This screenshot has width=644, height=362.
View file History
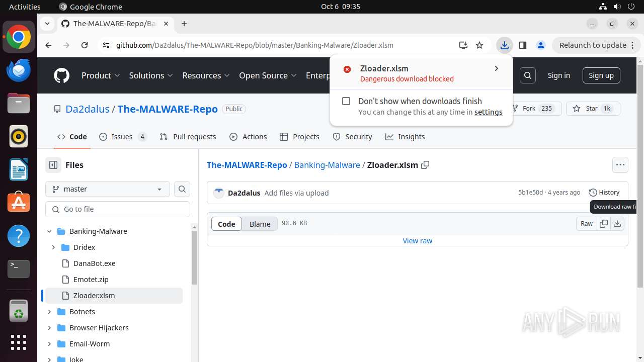[604, 193]
